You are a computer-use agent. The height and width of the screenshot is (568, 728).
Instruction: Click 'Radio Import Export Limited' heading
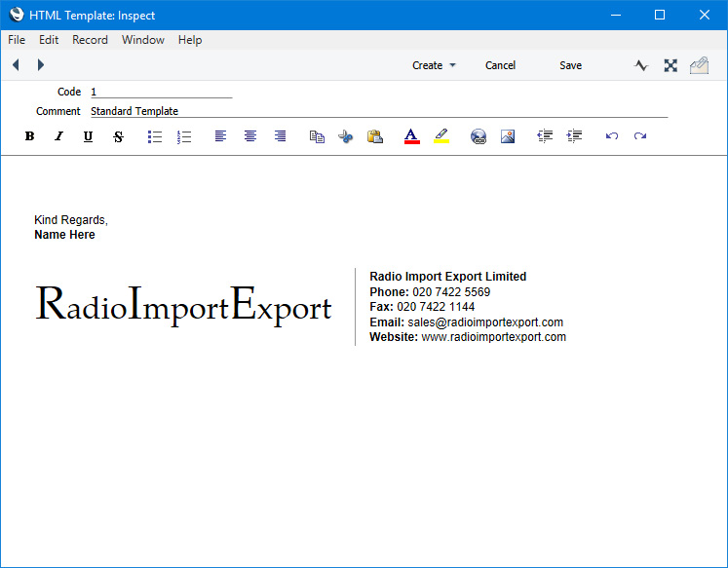[448, 277]
